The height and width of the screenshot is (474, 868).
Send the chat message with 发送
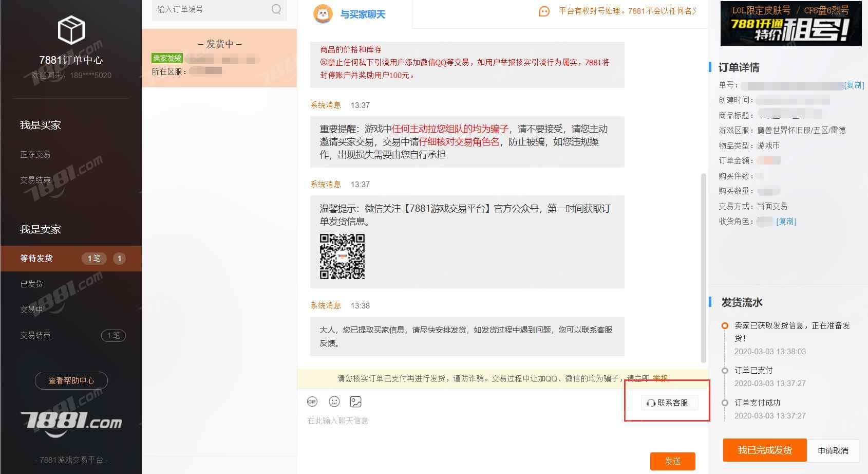point(673,461)
